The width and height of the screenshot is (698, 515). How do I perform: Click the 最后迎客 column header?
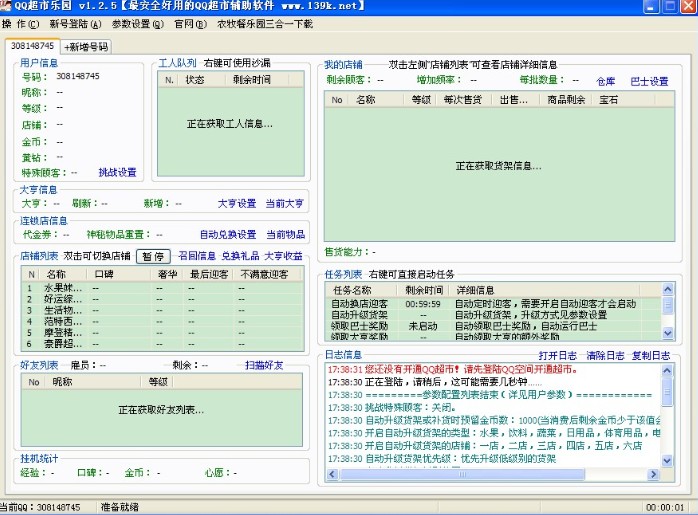(208, 274)
